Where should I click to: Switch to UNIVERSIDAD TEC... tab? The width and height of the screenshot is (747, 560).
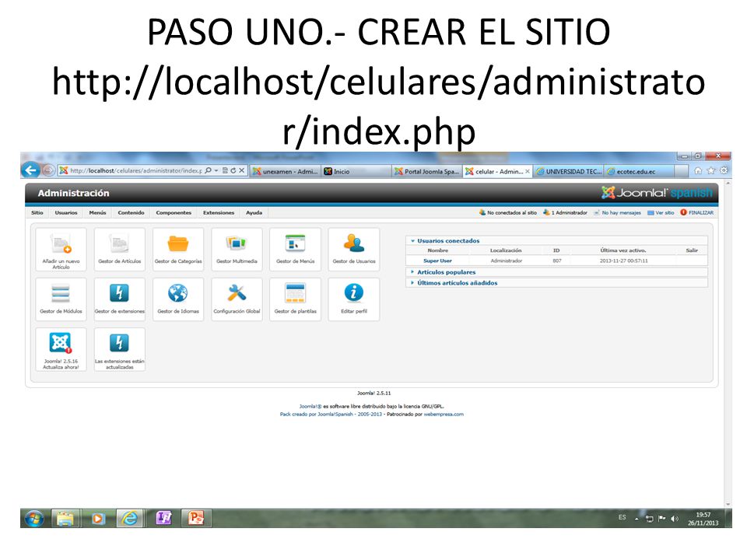pyautogui.click(x=569, y=171)
